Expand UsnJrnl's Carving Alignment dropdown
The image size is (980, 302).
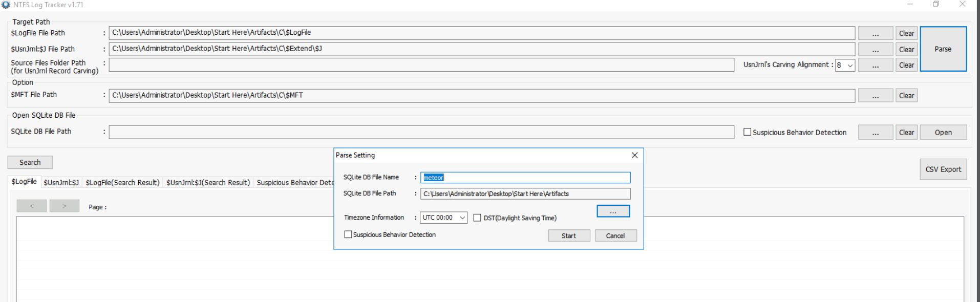click(845, 65)
